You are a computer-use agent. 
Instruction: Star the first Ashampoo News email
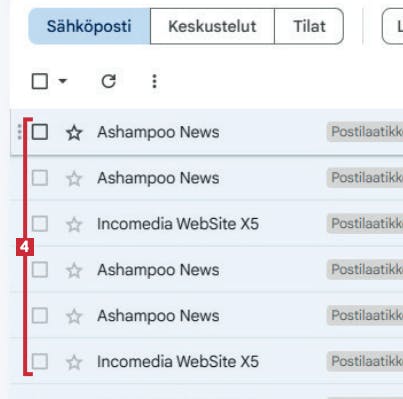pos(74,133)
